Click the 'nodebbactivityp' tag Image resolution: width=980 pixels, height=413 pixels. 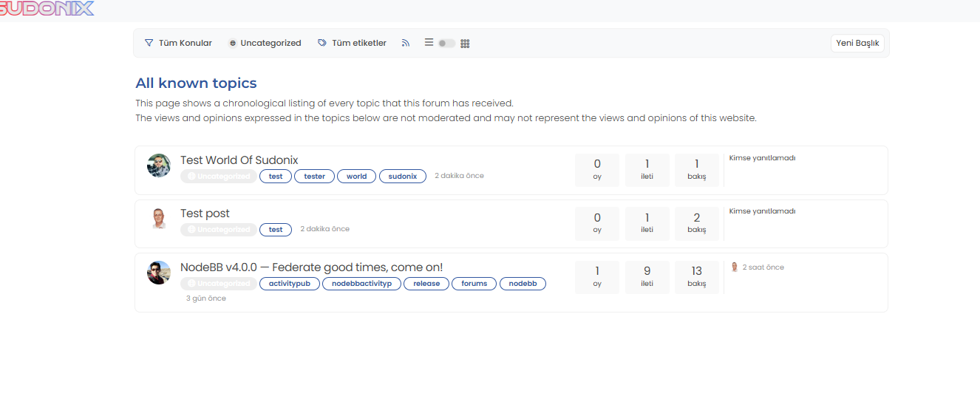click(361, 284)
